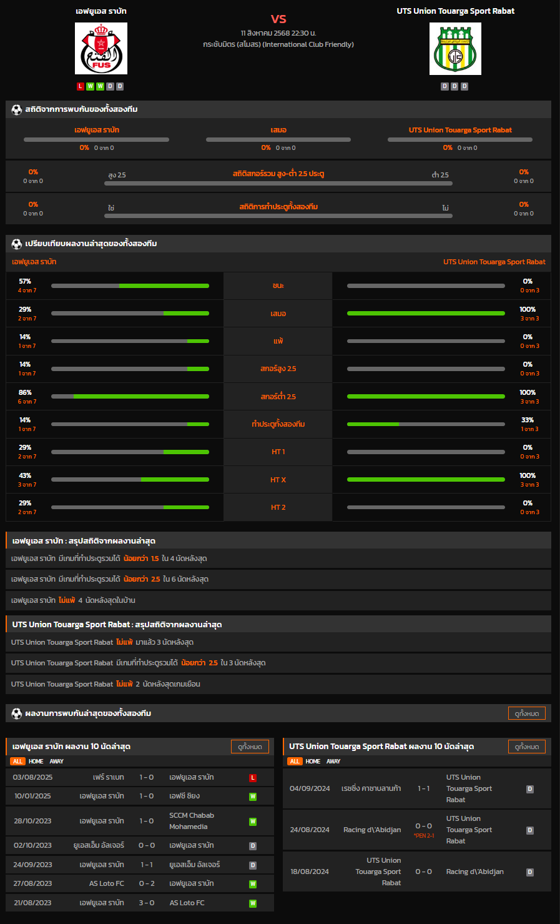Click 'SCCM Chabab Mohamedia' in the 28/10/2023 row
The height and width of the screenshot is (924, 560).
tap(192, 822)
